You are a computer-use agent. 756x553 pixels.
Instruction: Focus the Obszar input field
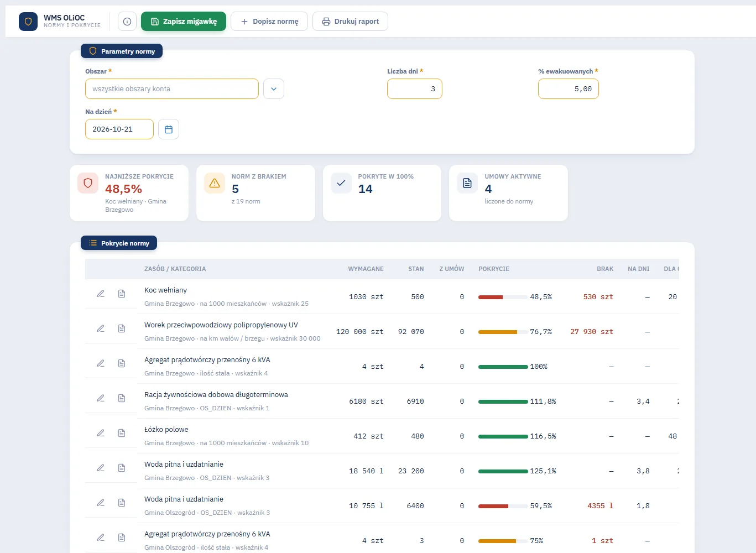pos(172,89)
